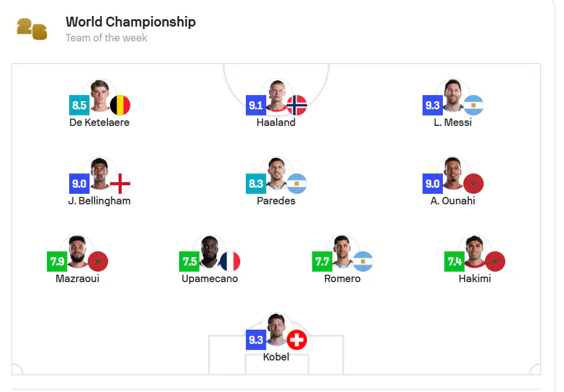Click the Upamecano player name
This screenshot has width=564, height=392.
[209, 279]
